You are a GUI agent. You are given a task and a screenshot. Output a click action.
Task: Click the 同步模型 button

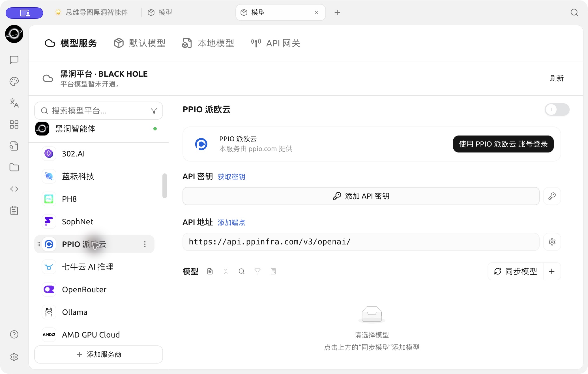(516, 272)
